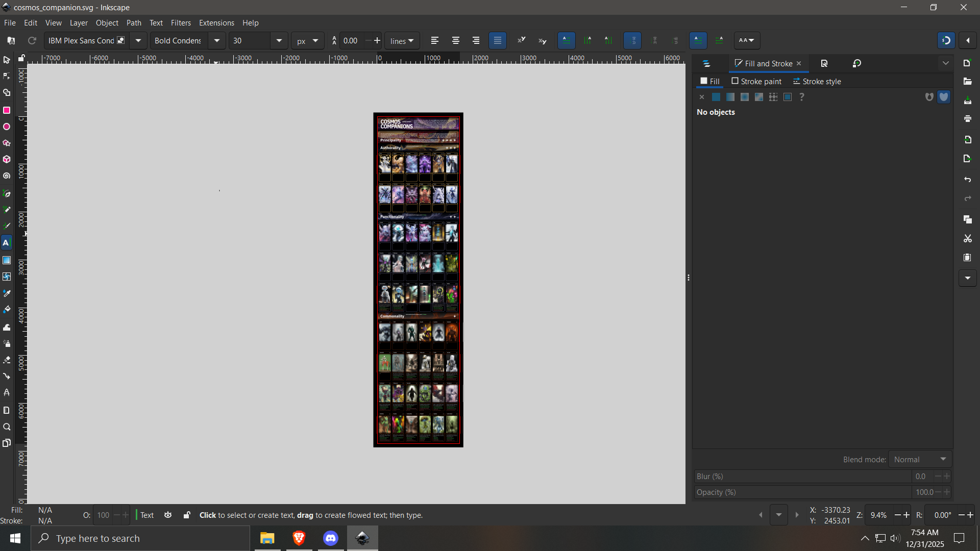This screenshot has height=551, width=980.
Task: Open Discord from the taskbar
Action: pos(331,538)
